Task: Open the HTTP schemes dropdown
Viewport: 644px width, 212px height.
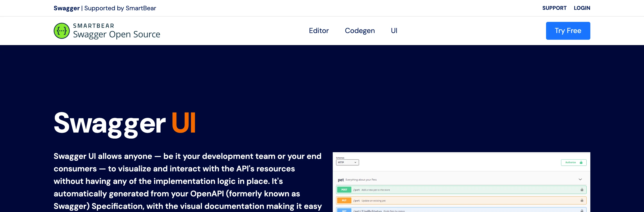Action: click(x=347, y=162)
